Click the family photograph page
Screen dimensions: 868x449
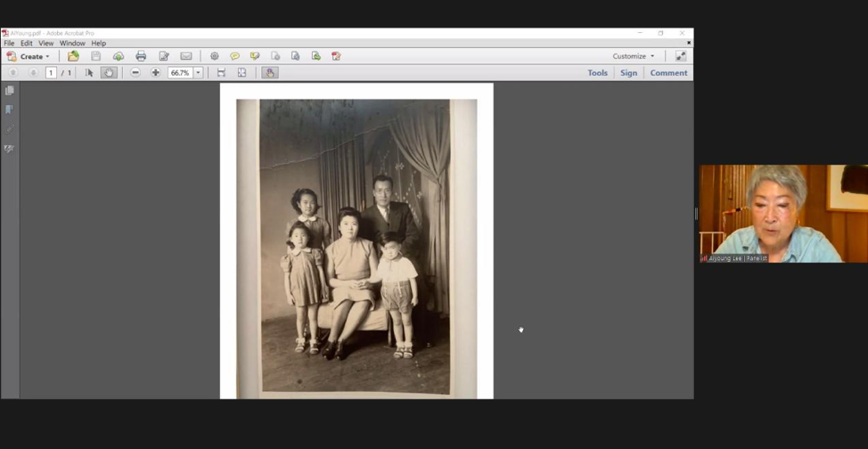click(x=356, y=241)
